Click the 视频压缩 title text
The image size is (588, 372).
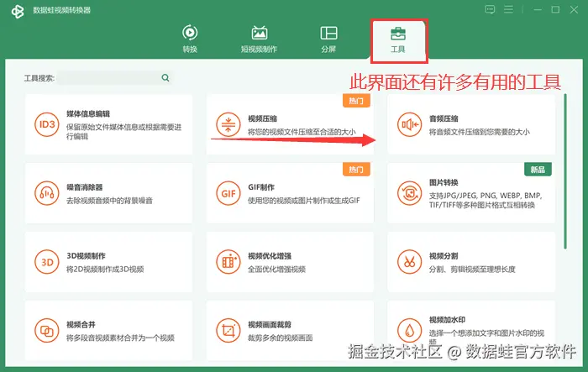click(x=262, y=119)
